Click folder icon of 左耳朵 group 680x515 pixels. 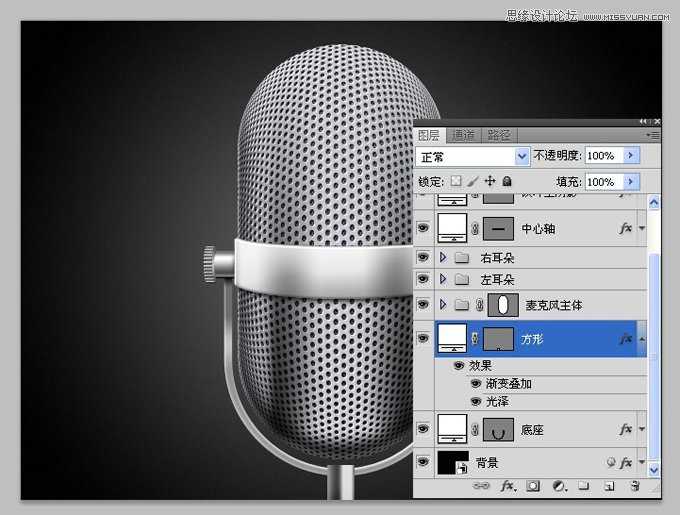[x=462, y=280]
